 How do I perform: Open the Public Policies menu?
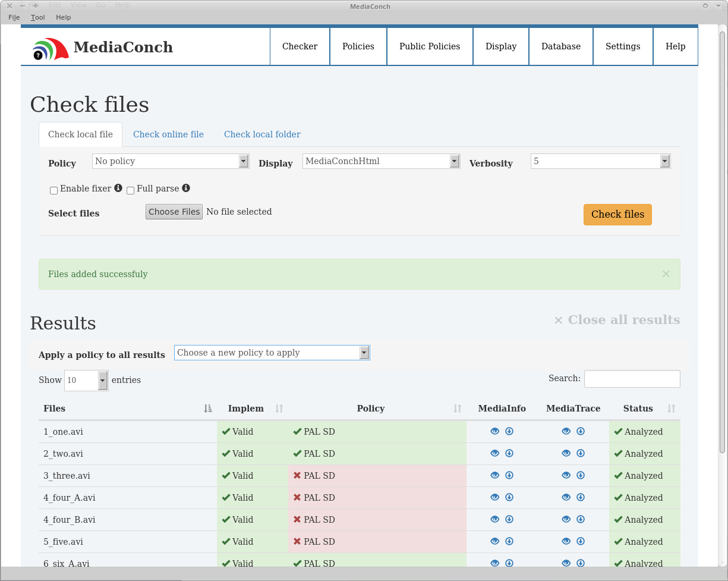point(430,46)
